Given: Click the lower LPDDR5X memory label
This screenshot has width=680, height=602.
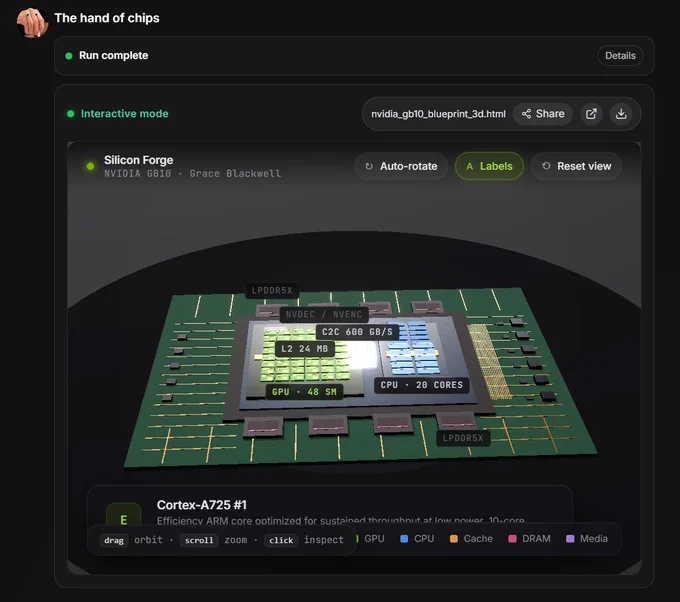Looking at the screenshot, I should (x=463, y=438).
